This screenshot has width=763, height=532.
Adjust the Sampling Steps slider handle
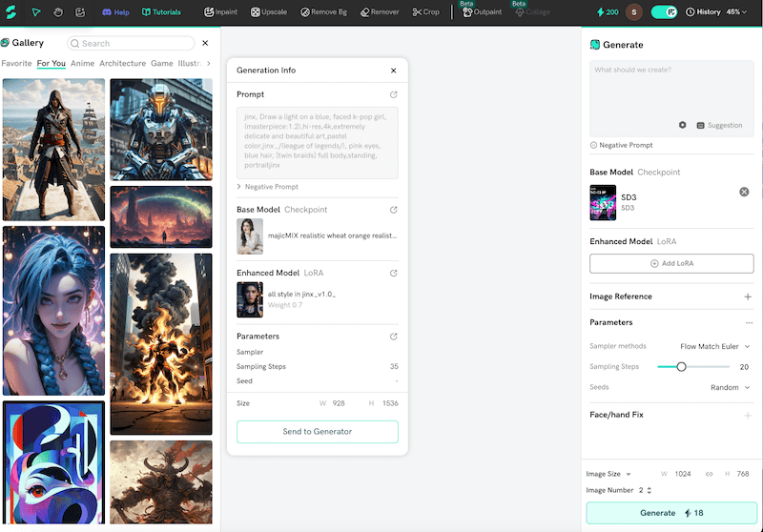(x=681, y=366)
